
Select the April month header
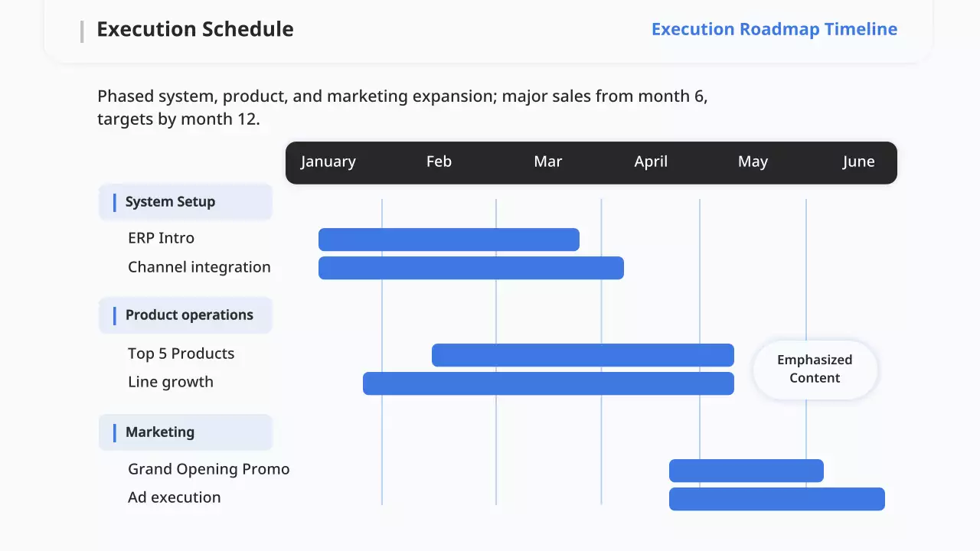(x=651, y=161)
